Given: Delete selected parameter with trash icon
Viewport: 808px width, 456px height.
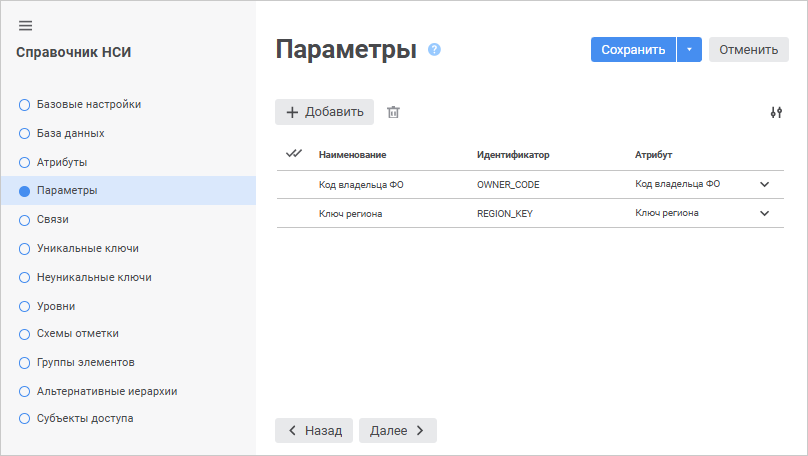Looking at the screenshot, I should point(393,112).
